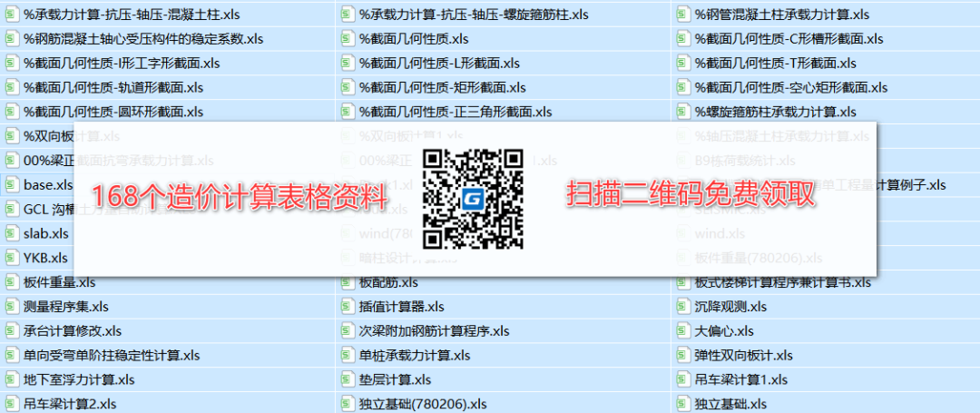
Task: Select the icon beside 插值计算器.xls
Action: 348,307
